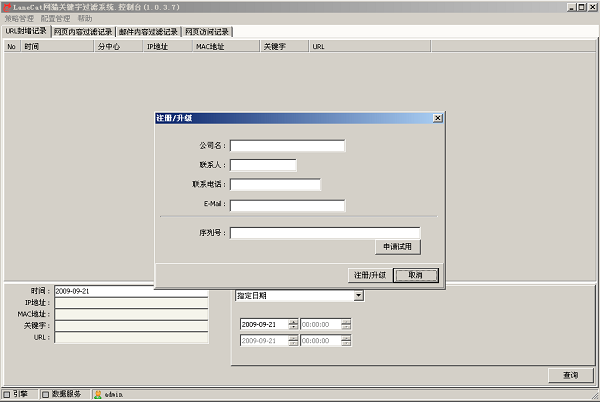Focus the 公司名 input field

[287, 145]
